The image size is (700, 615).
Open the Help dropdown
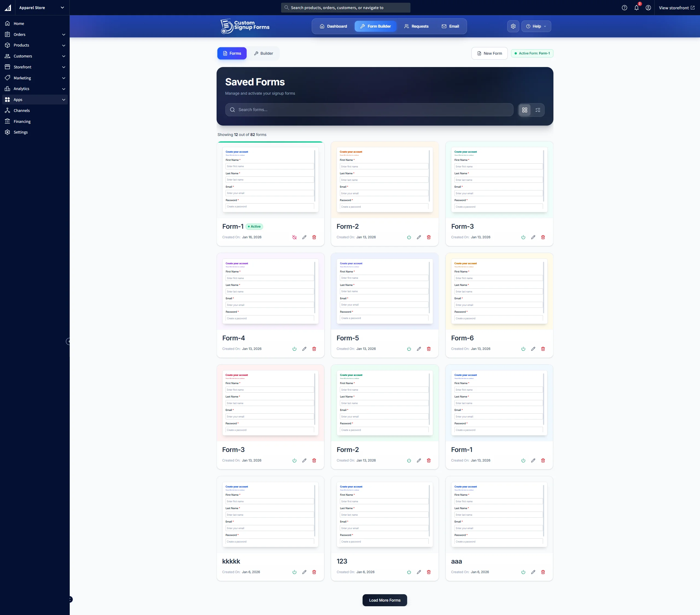pyautogui.click(x=536, y=26)
